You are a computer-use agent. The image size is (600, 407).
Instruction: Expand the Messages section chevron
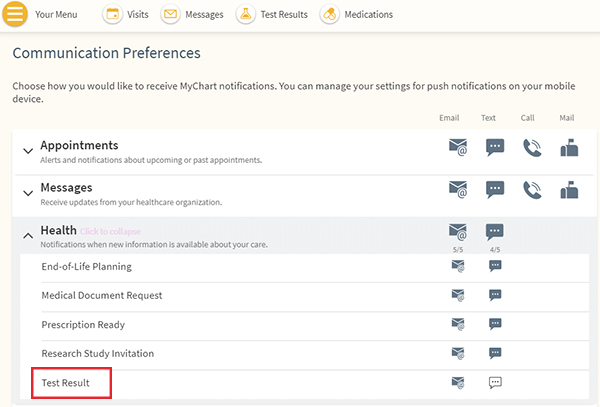[x=28, y=193]
